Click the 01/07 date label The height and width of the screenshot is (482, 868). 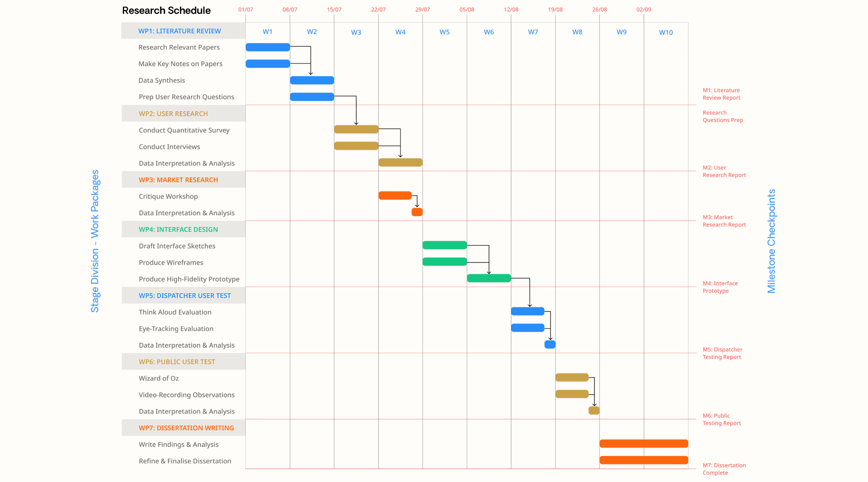pos(246,10)
